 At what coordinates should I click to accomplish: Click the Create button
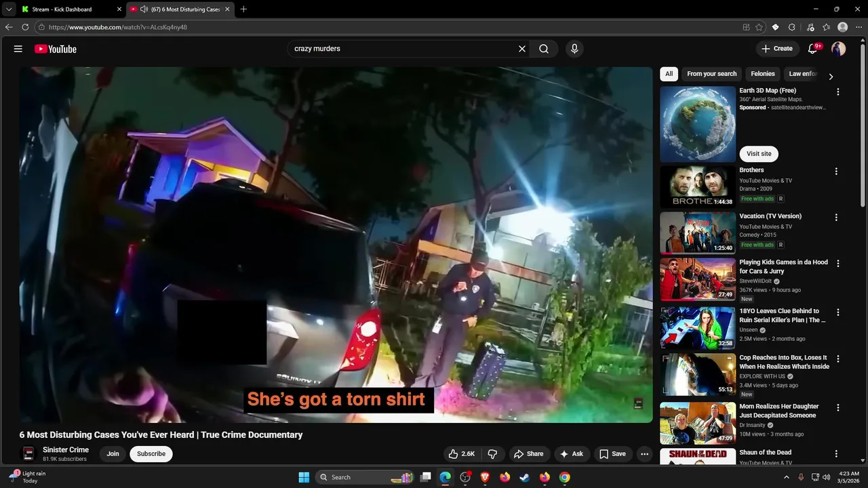(x=777, y=49)
